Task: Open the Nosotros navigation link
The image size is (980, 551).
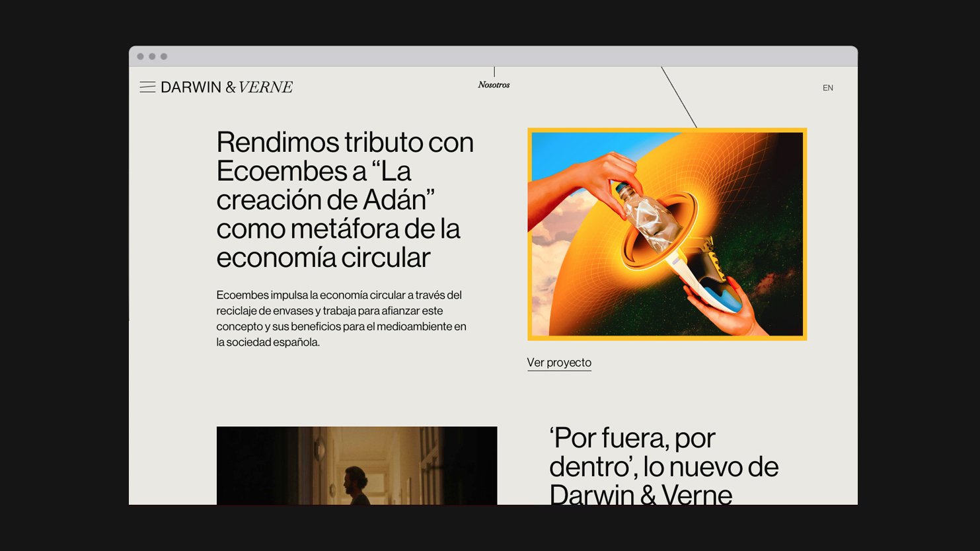Action: (x=494, y=85)
